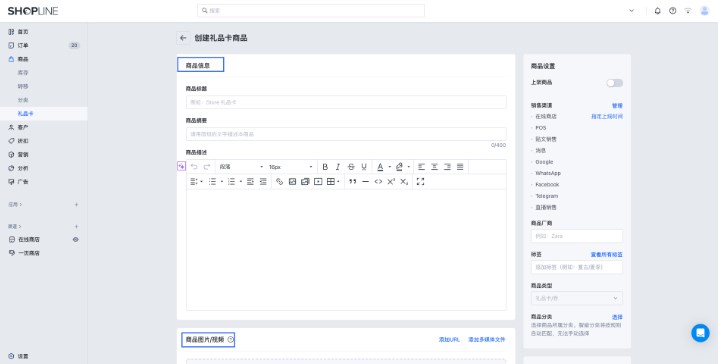Click the AI assistant sparkle icon by the editor
The height and width of the screenshot is (364, 718).
coord(181,166)
